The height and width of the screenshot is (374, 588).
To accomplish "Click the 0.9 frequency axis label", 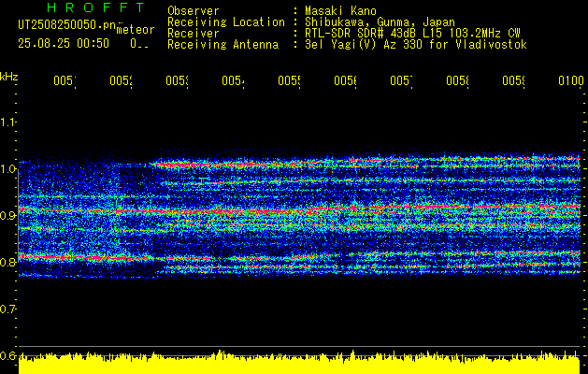I will [7, 215].
